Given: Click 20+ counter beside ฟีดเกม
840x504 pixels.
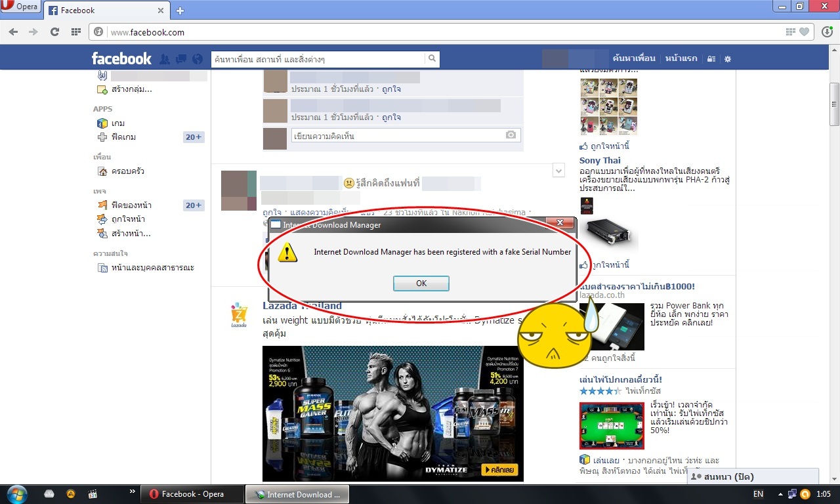Looking at the screenshot, I should click(x=194, y=137).
